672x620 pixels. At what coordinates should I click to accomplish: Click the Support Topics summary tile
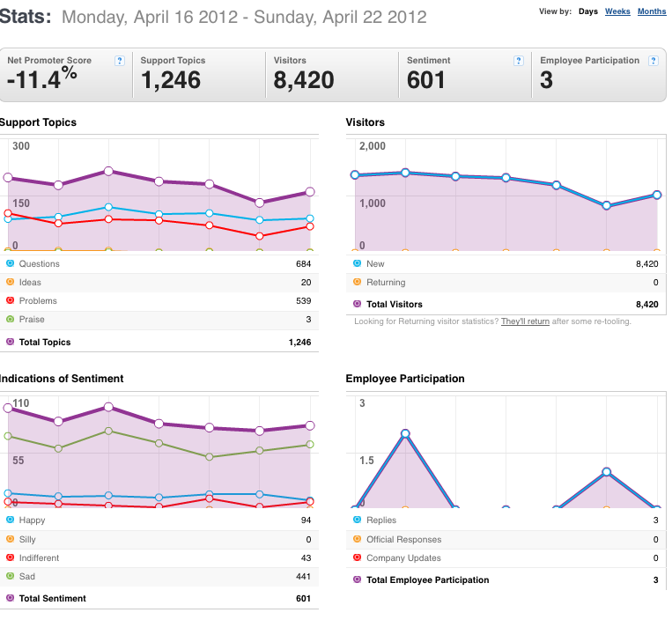tap(198, 74)
